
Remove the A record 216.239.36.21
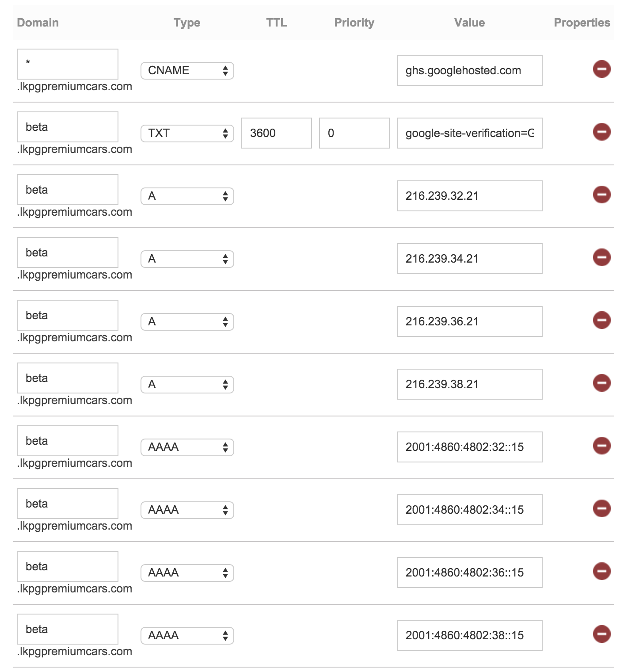[601, 320]
